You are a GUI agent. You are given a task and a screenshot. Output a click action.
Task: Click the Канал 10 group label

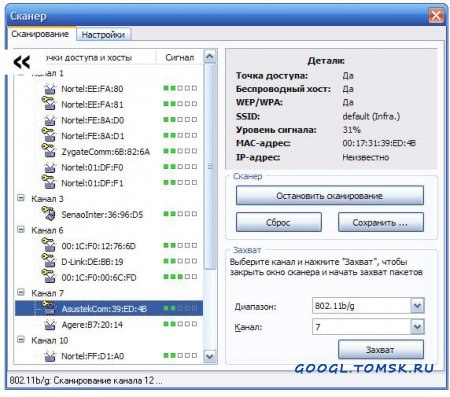click(x=50, y=341)
